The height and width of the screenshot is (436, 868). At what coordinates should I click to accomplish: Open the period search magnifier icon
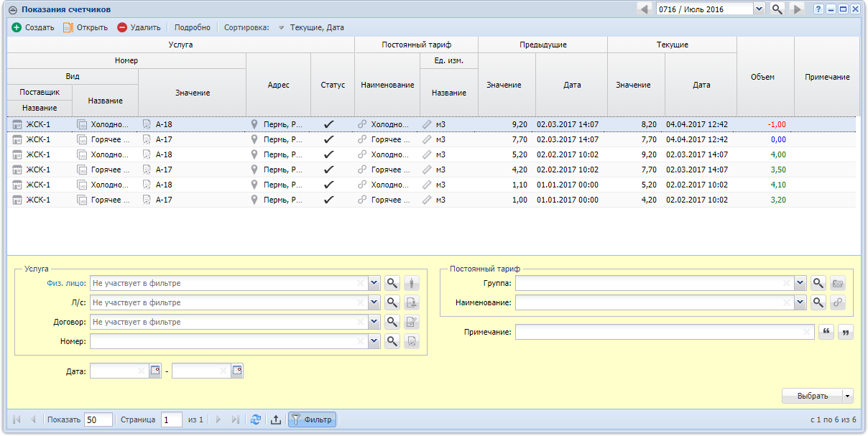tap(777, 9)
